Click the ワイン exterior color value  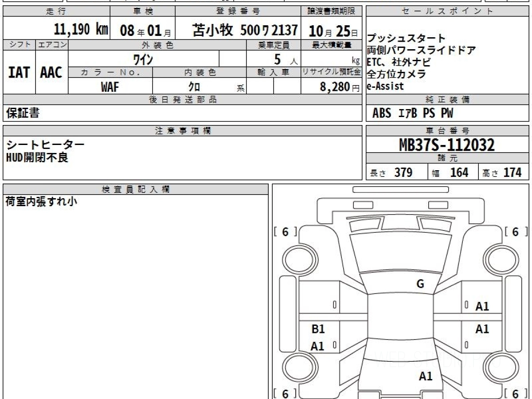point(143,59)
